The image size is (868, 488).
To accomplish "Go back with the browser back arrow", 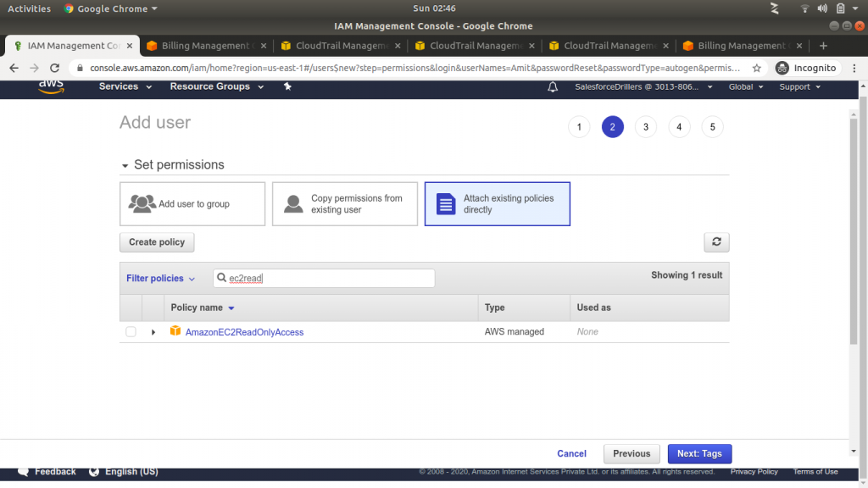I will point(14,68).
